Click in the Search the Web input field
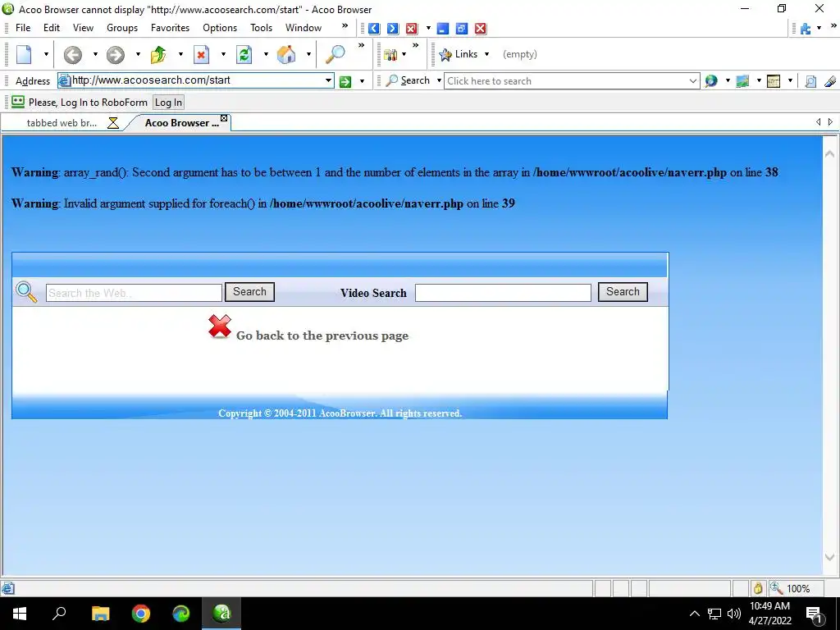 134,293
